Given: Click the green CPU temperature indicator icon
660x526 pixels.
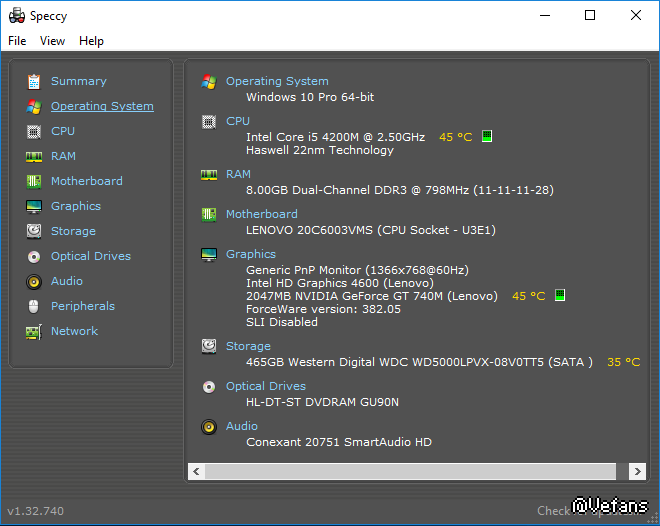Looking at the screenshot, I should pyautogui.click(x=487, y=136).
